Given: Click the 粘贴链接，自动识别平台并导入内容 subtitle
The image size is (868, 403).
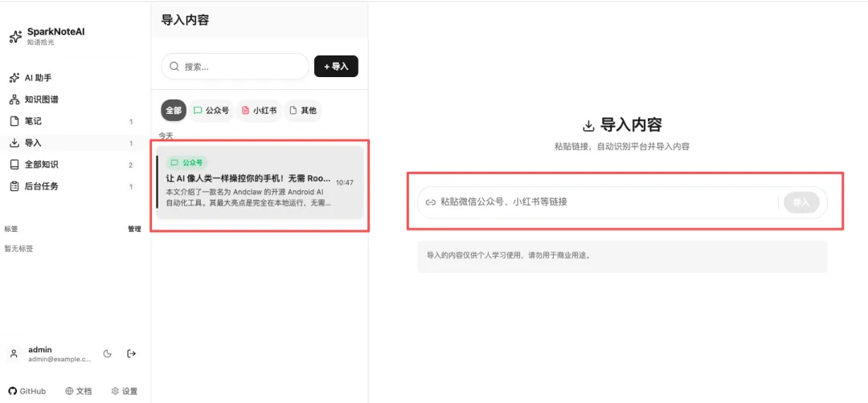Looking at the screenshot, I should tap(622, 147).
